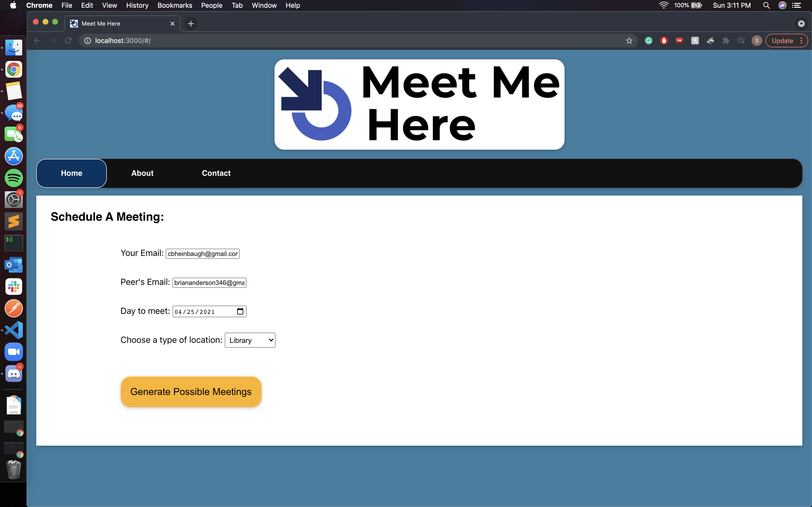Open Spotify from the dock
The height and width of the screenshot is (507, 812).
[x=14, y=178]
